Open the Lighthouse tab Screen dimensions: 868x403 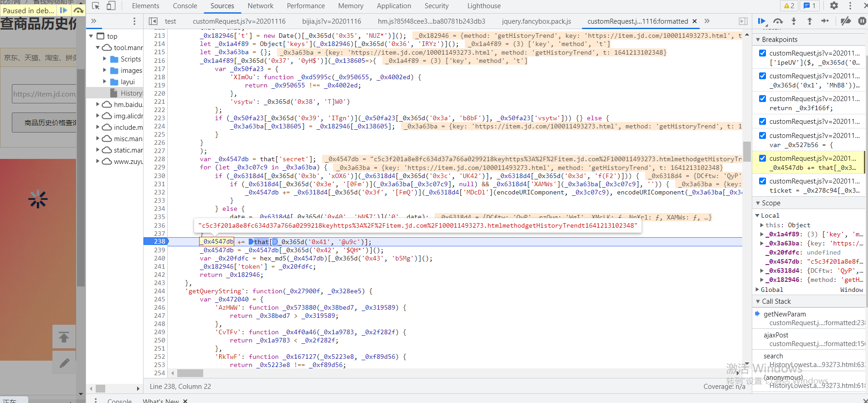click(x=484, y=6)
